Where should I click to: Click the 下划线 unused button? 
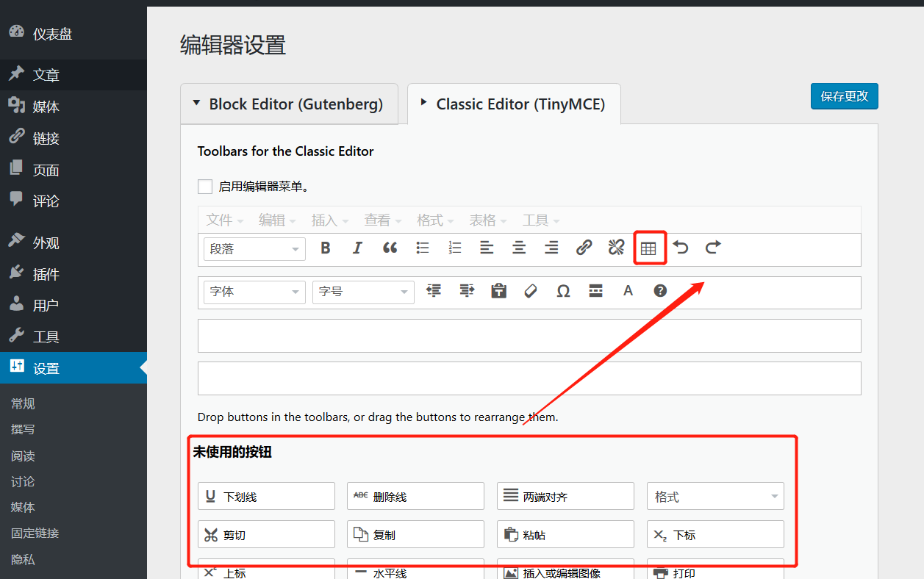[x=266, y=497]
